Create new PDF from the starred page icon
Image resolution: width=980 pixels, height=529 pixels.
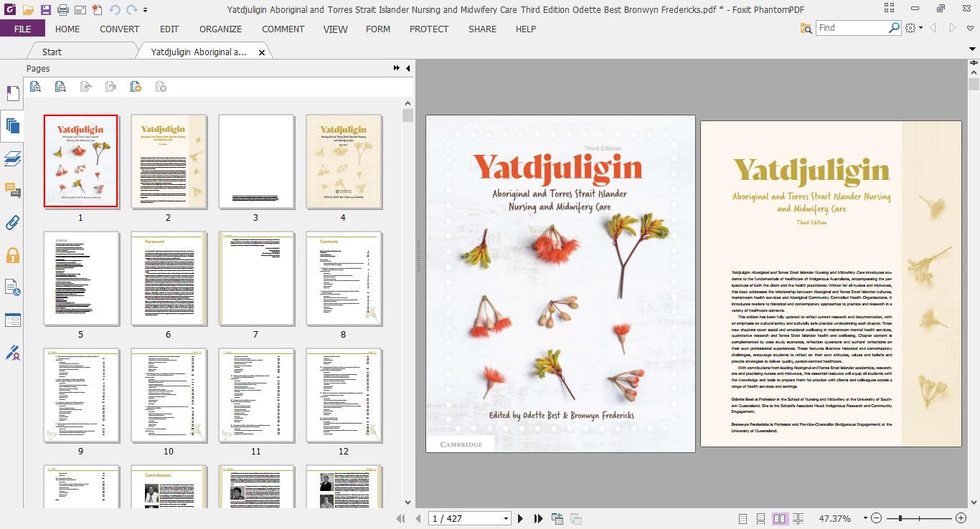(x=97, y=10)
